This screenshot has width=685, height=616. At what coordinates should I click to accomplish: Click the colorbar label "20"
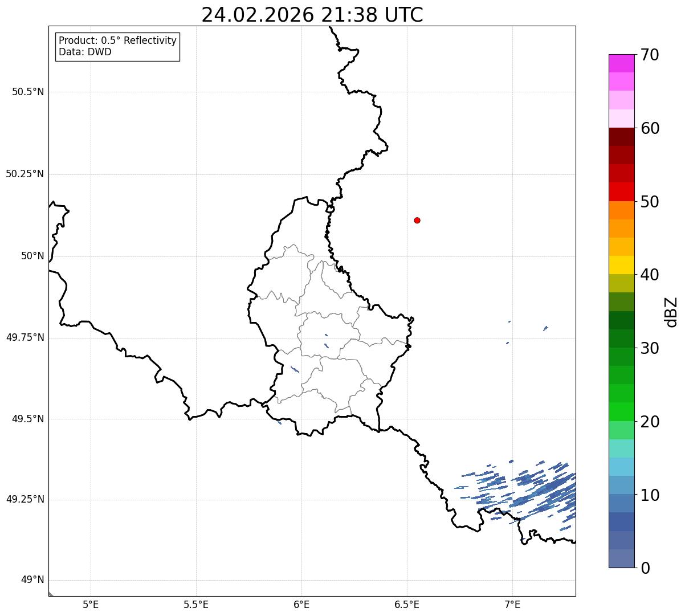point(650,422)
